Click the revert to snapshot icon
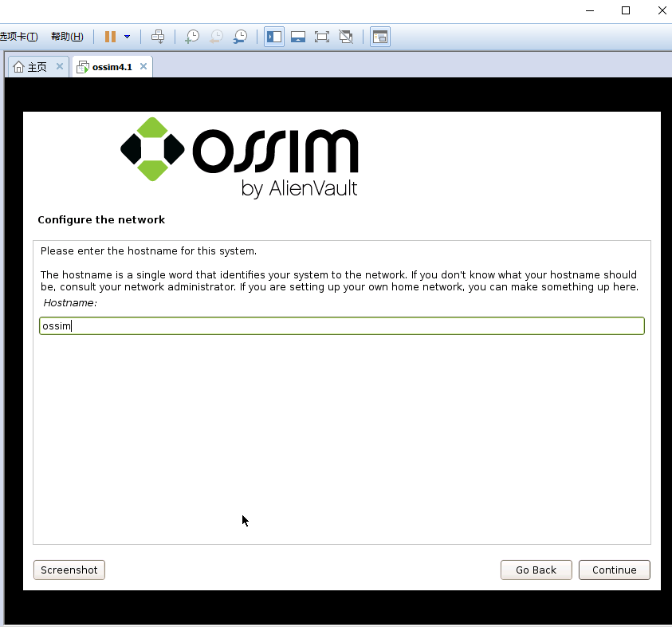Image resolution: width=672 pixels, height=627 pixels. (x=217, y=37)
